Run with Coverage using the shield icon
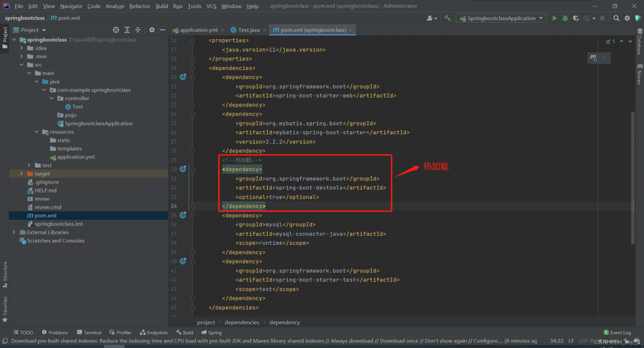The width and height of the screenshot is (644, 348). coord(576,18)
